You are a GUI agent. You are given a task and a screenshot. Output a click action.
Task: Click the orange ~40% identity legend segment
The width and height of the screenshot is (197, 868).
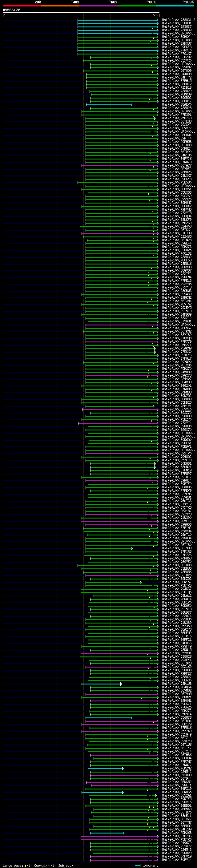(60, 6)
